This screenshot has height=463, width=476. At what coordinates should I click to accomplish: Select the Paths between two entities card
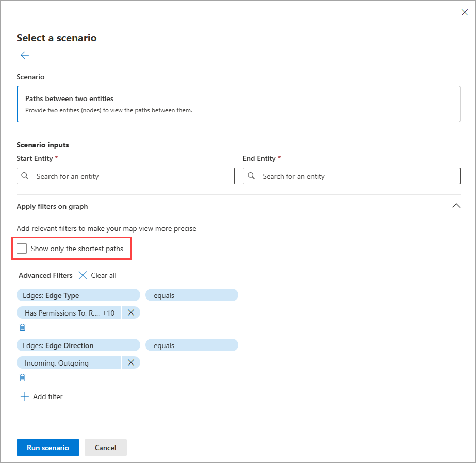point(238,104)
